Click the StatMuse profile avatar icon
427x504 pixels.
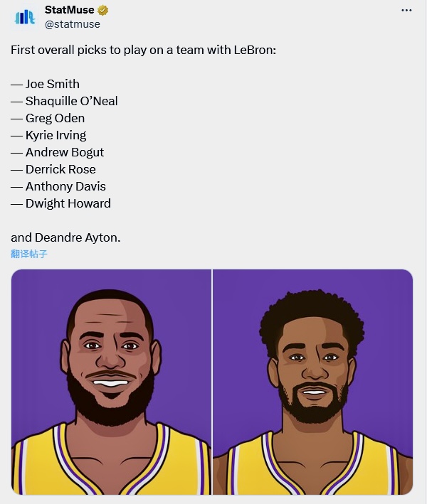click(x=25, y=17)
